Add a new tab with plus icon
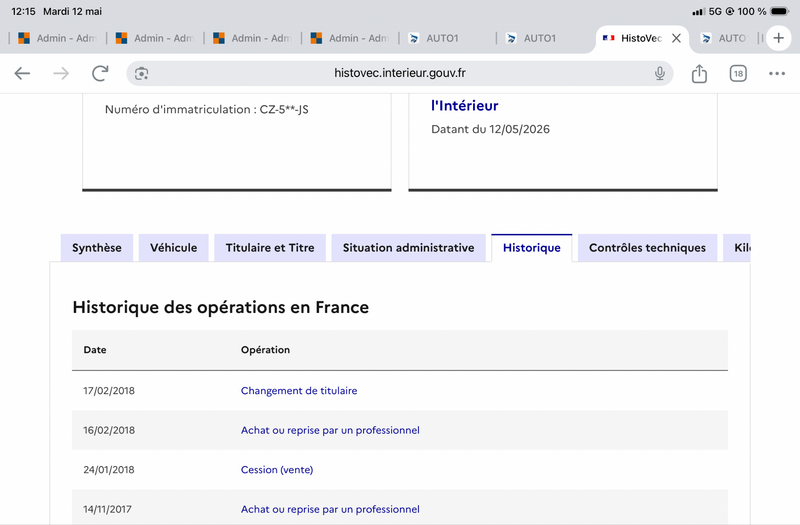 pyautogui.click(x=779, y=38)
